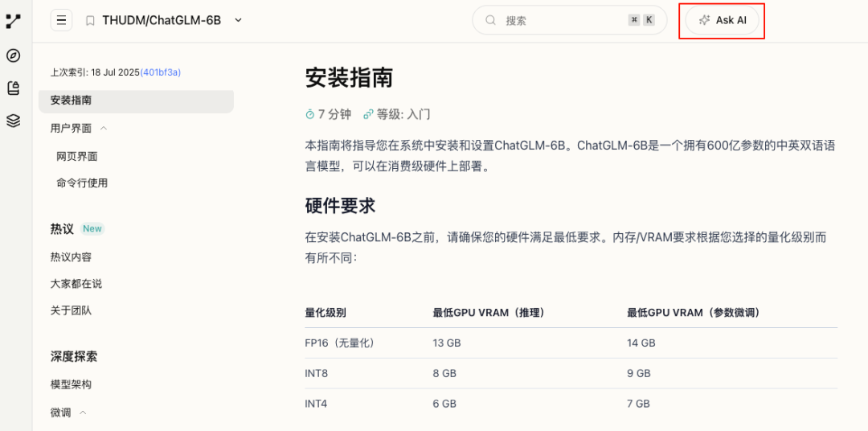
Task: Click the 等级: 入门 level text
Action: pos(403,115)
